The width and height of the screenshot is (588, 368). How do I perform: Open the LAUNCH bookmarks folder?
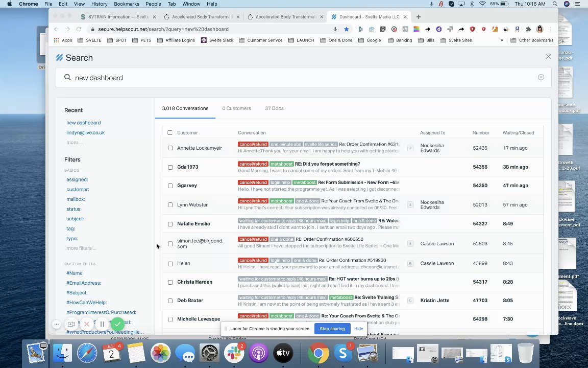(x=301, y=40)
